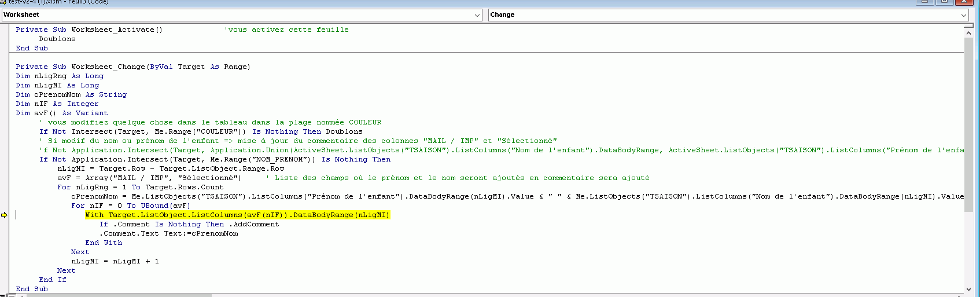The height and width of the screenshot is (297, 980).
Task: Click the yellow execution arrow in the margin
Action: coord(4,215)
